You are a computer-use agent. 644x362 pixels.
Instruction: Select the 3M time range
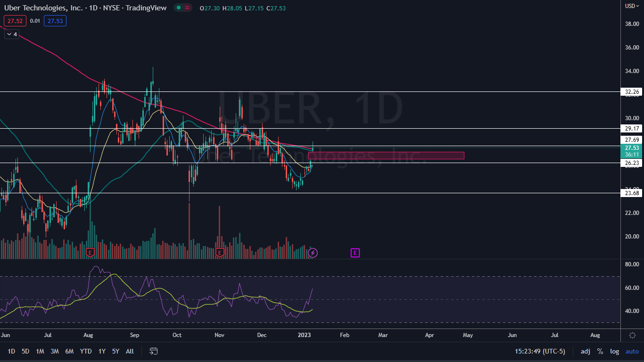55,351
